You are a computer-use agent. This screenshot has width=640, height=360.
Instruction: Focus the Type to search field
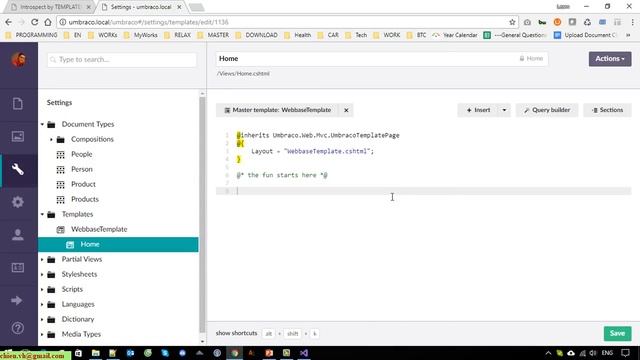pos(122,60)
